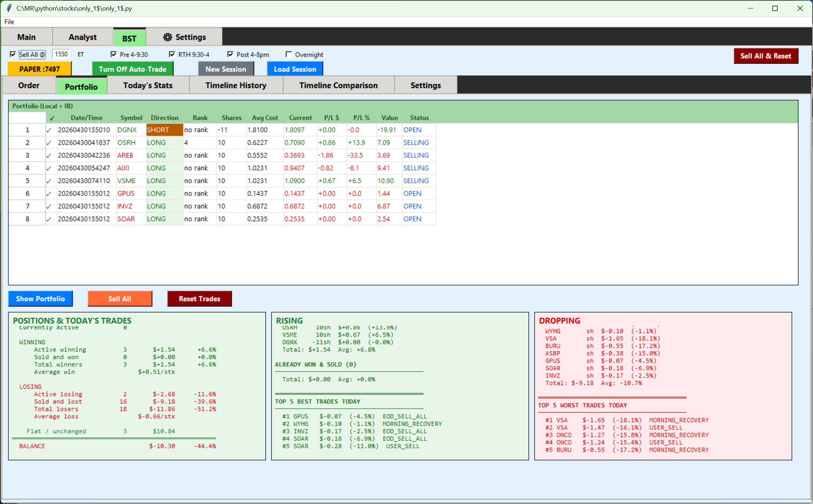The height and width of the screenshot is (504, 813).
Task: Uncheck the DGNX row checkmark
Action: (x=49, y=130)
